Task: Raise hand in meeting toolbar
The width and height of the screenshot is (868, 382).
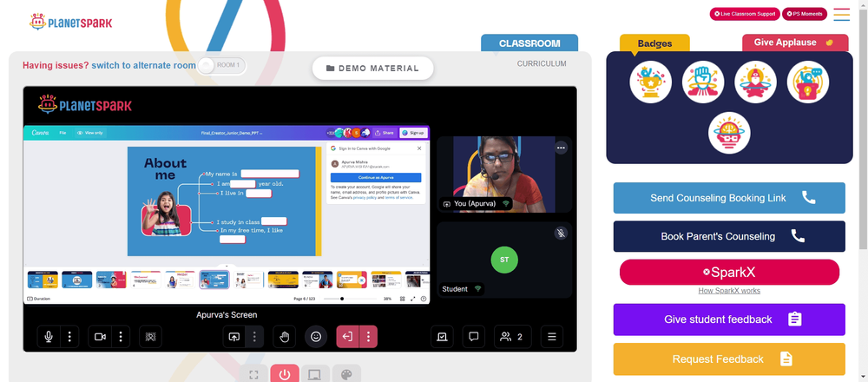Action: coord(285,337)
